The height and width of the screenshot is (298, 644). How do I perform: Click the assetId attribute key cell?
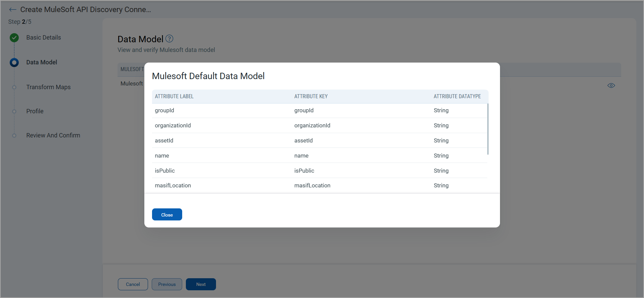(303, 140)
